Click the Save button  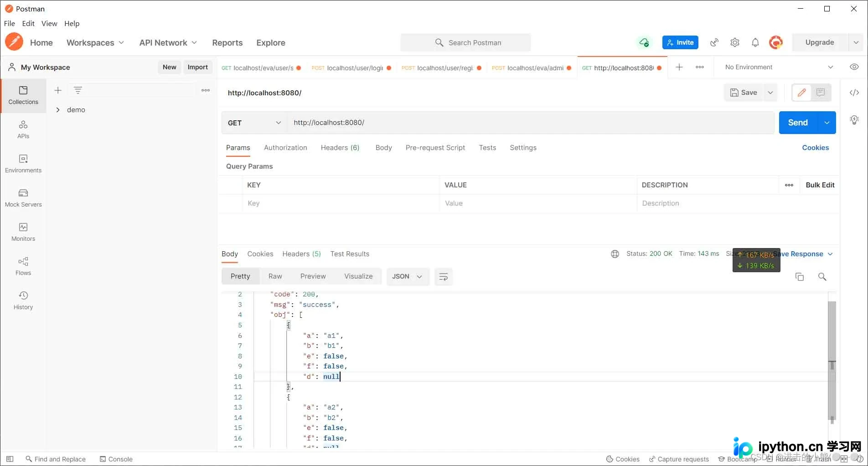click(x=744, y=93)
